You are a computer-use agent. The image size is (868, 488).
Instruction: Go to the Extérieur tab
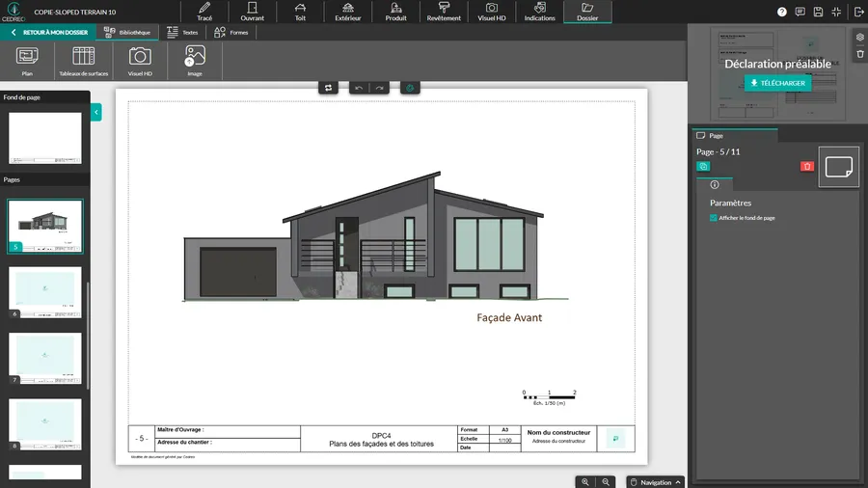coord(347,12)
